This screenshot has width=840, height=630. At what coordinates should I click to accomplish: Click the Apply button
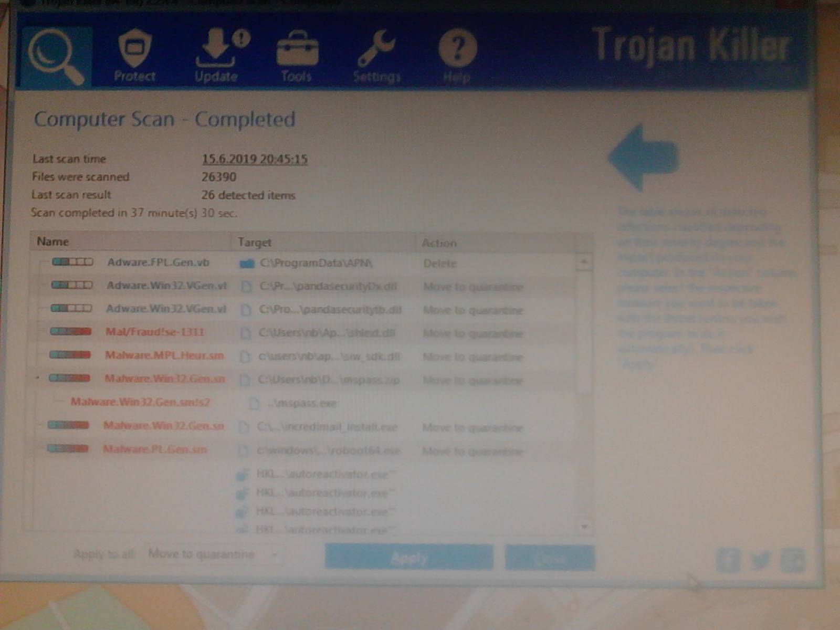click(x=409, y=558)
